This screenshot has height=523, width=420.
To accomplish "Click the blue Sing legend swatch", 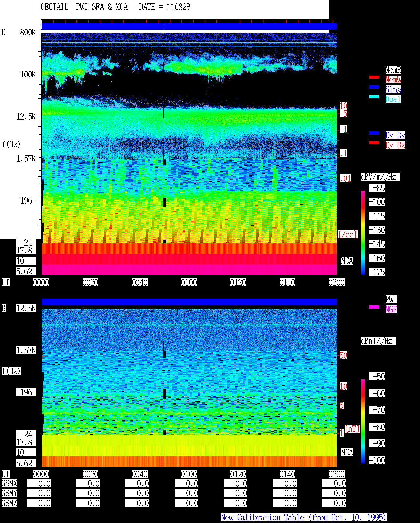I will 374,87.
